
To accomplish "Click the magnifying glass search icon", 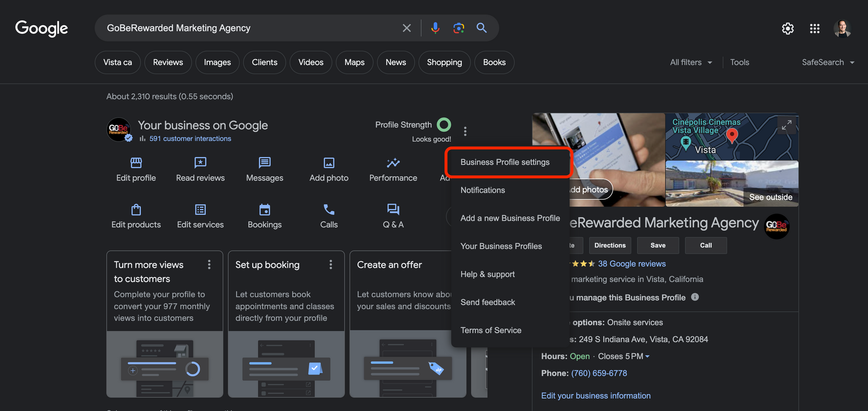I will (482, 28).
